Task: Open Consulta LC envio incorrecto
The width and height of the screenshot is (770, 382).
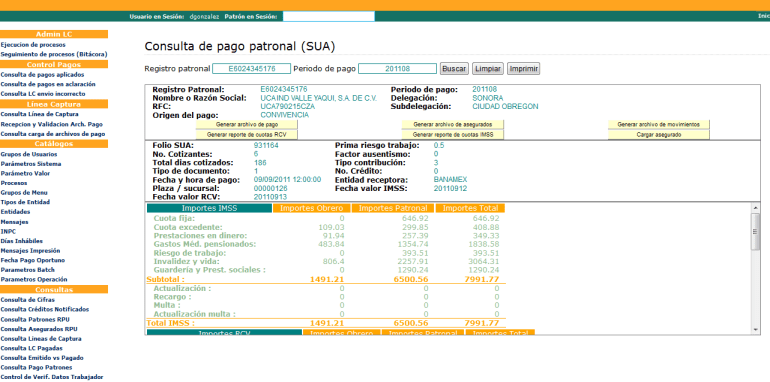Action: (x=43, y=94)
